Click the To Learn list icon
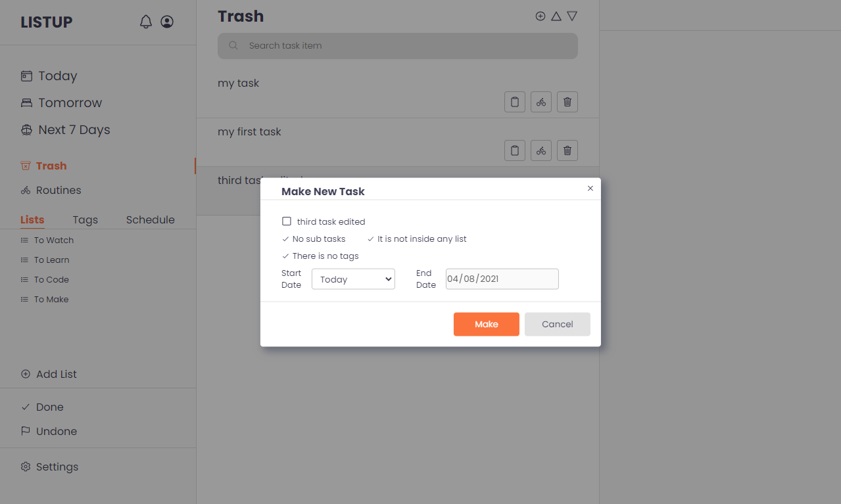Viewport: 841px width, 504px height. [24, 260]
